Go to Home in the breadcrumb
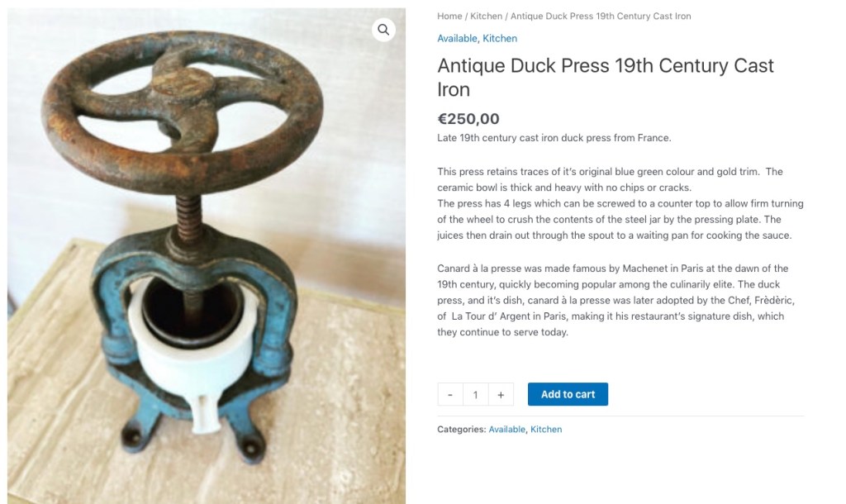 449,17
